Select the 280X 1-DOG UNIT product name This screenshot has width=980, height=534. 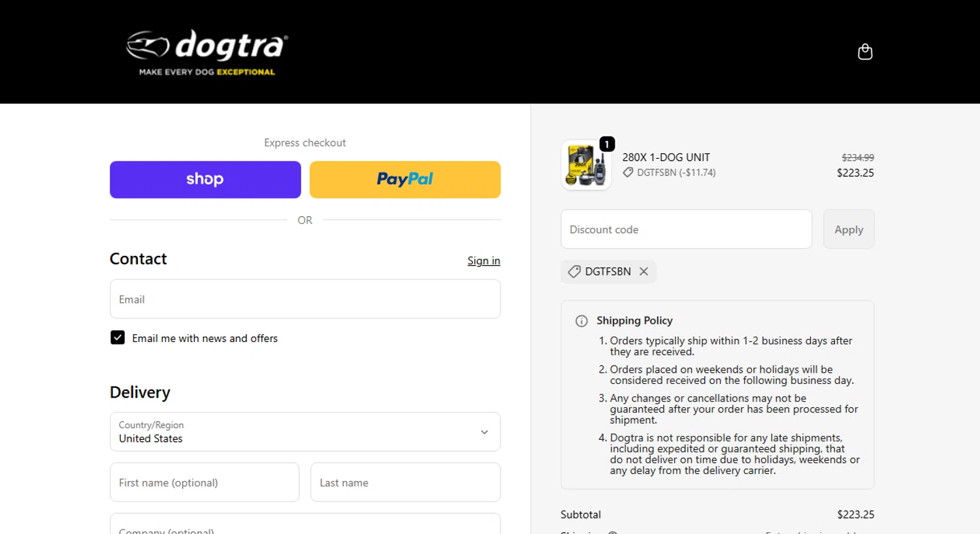click(666, 157)
